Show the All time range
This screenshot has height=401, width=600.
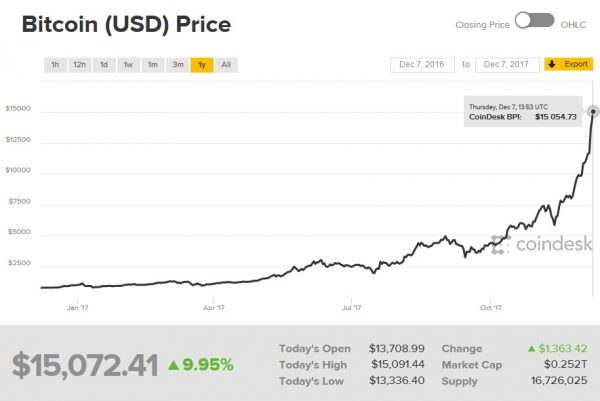click(x=226, y=65)
